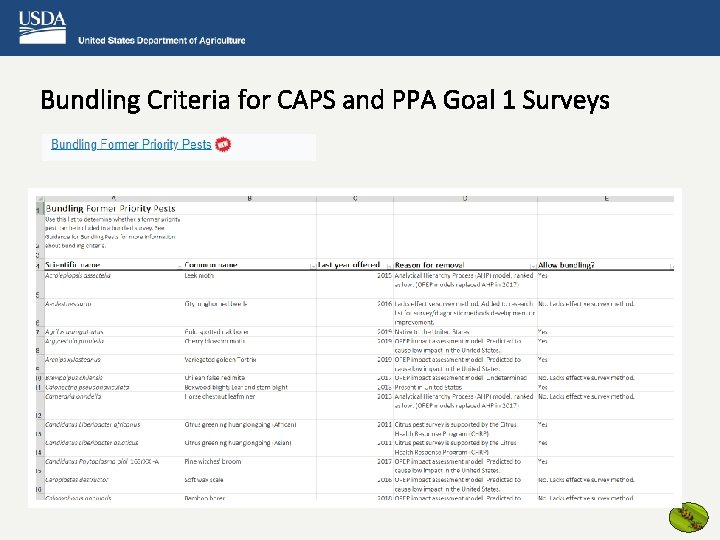Click the United States Department of Agriculture text
Viewport: 720px width, 540px height.
pyautogui.click(x=162, y=40)
